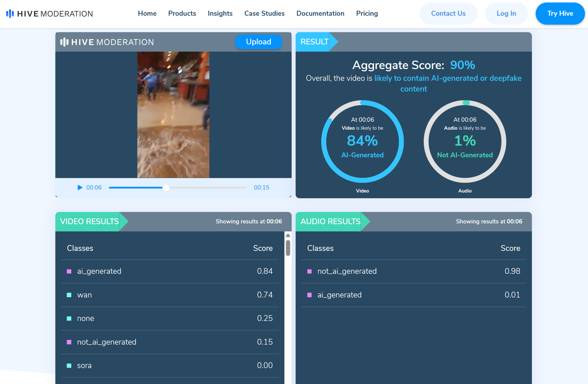Click the teal marker on Audio score ring
The image size is (588, 384).
pos(466,103)
